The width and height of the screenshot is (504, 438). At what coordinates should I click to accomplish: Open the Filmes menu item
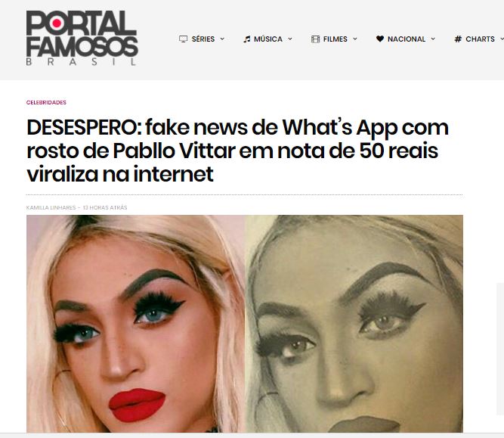335,39
